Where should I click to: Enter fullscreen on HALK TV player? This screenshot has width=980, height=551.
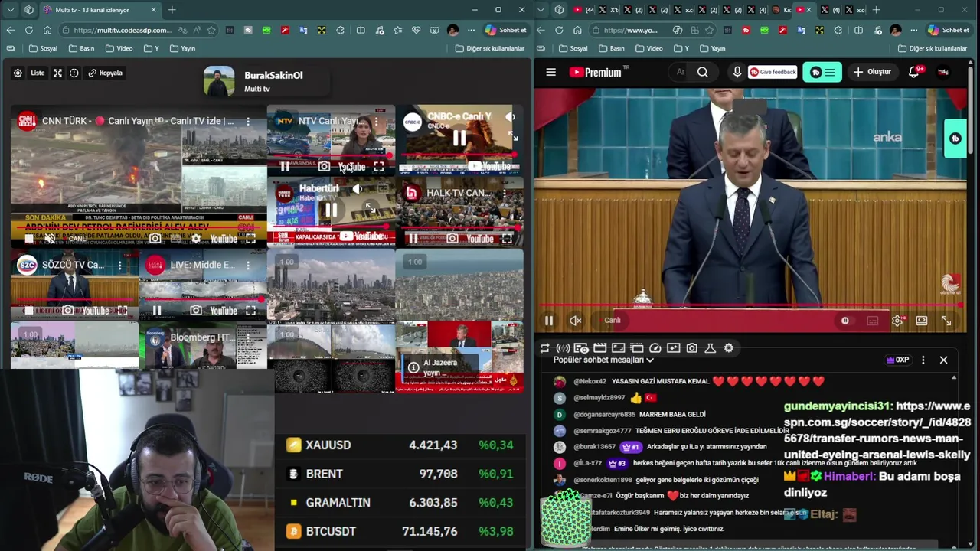[507, 239]
